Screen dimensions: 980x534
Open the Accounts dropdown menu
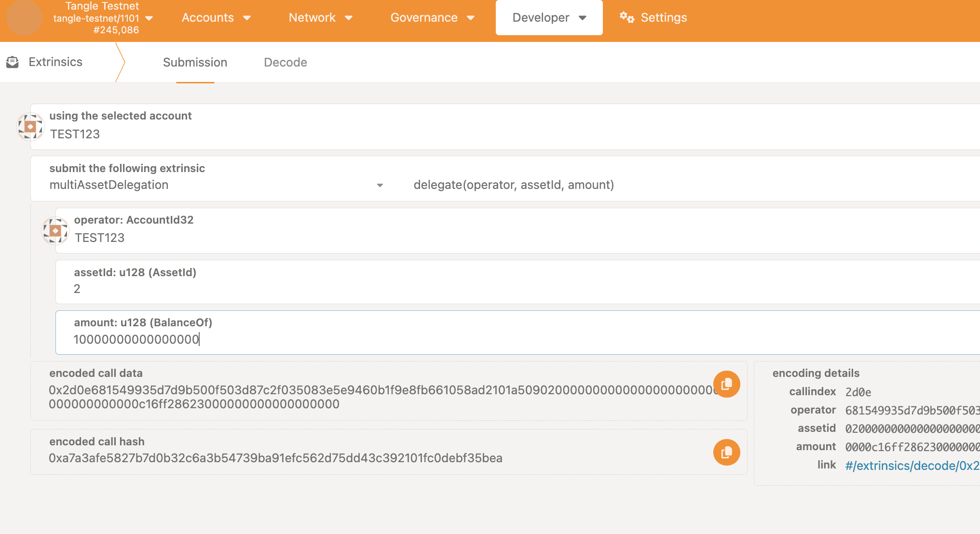tap(215, 18)
